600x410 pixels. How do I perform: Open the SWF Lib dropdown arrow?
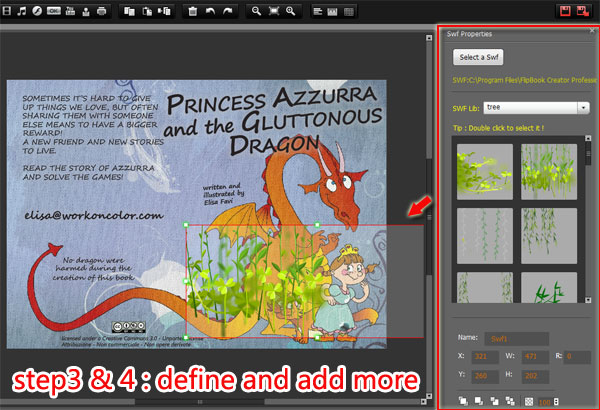(x=583, y=108)
